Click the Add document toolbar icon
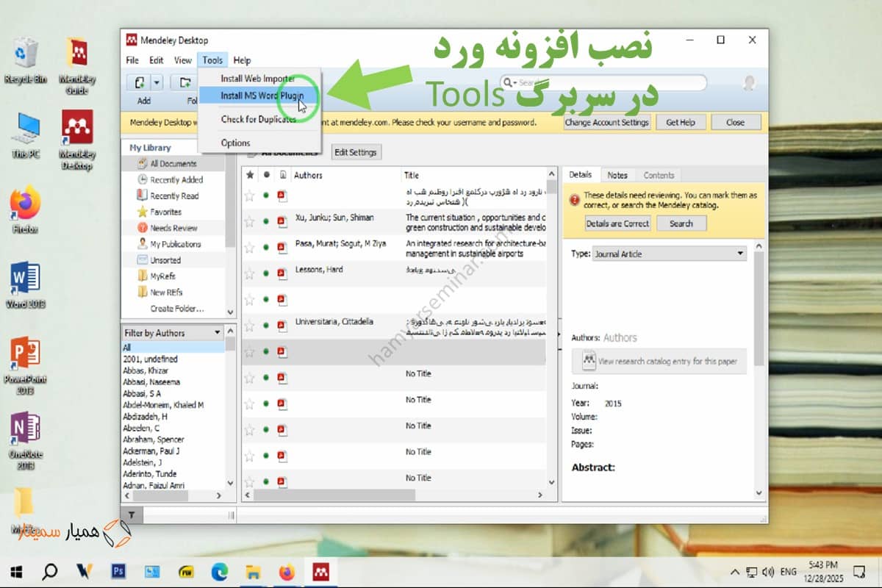 pos(139,83)
